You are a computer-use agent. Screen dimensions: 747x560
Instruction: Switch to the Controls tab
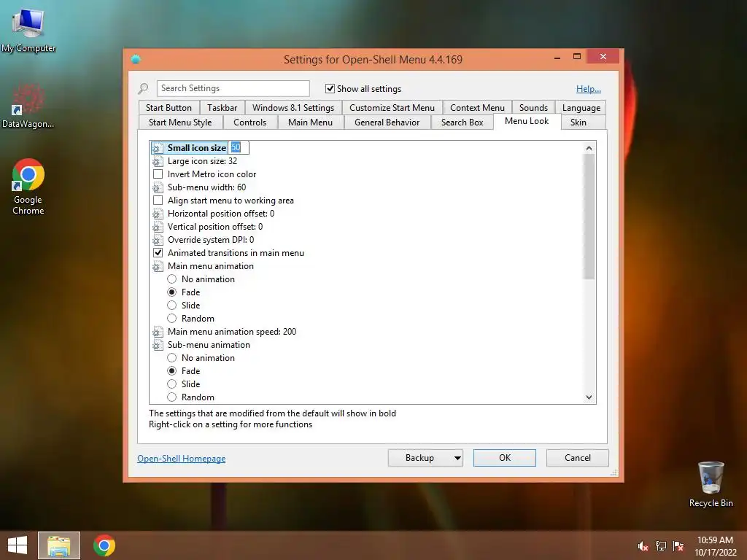click(x=249, y=122)
